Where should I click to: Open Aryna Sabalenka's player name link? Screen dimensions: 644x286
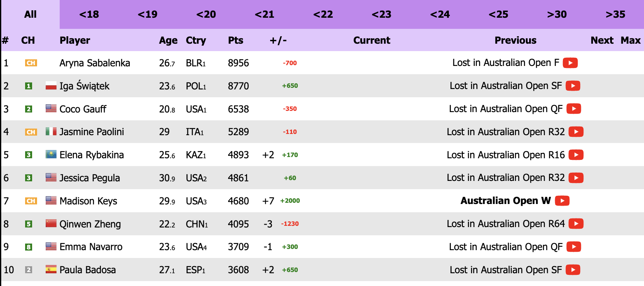95,63
